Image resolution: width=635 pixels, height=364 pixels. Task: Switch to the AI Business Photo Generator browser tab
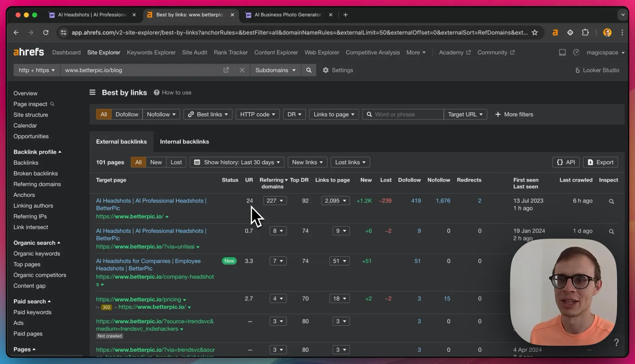pos(288,14)
